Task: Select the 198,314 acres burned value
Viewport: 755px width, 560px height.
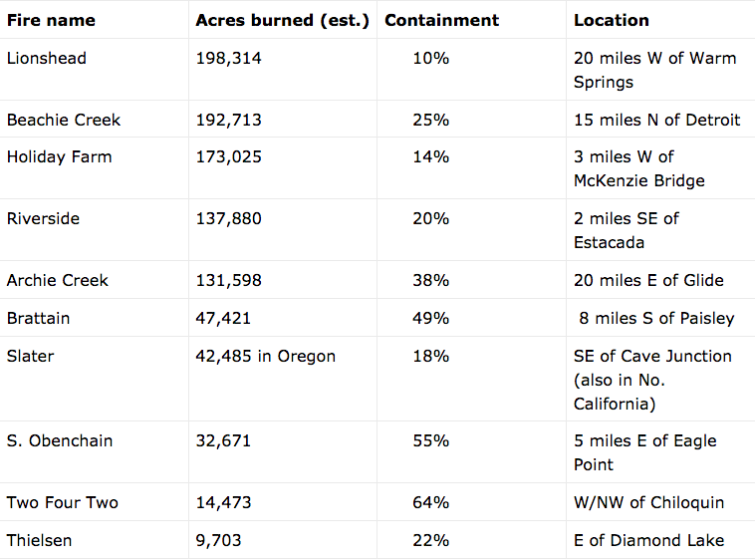Action: coord(229,58)
